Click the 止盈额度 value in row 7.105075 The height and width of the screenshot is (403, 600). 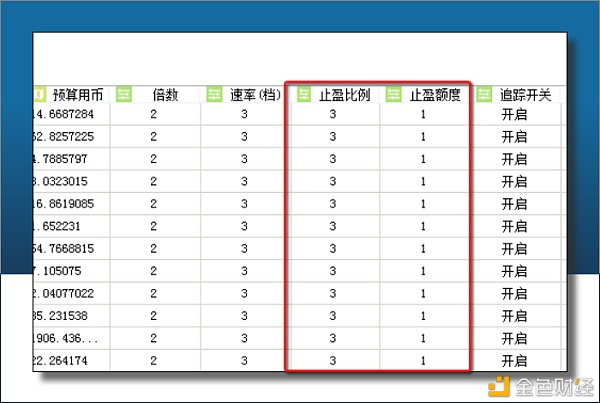(x=423, y=271)
